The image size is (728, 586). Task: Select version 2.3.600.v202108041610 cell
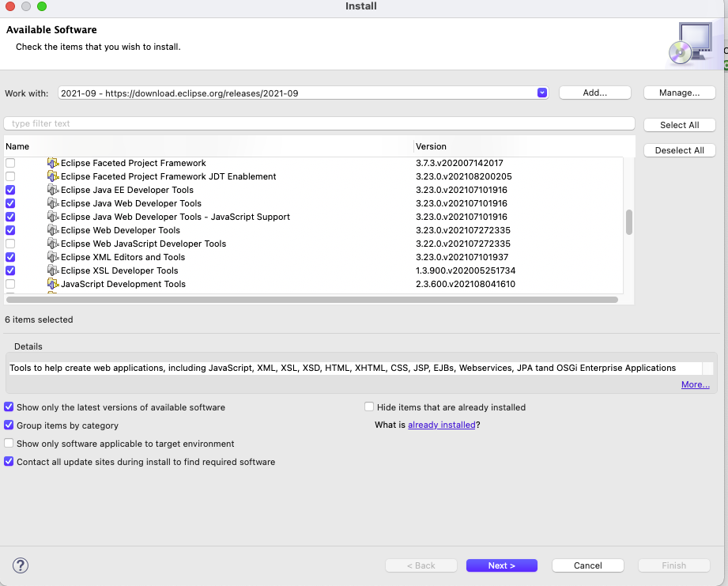coord(466,284)
